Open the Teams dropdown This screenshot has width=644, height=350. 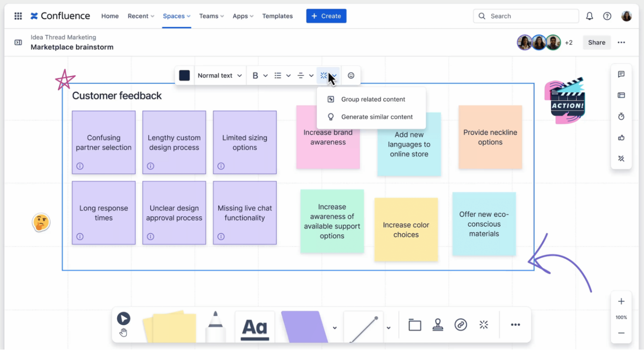tap(212, 16)
